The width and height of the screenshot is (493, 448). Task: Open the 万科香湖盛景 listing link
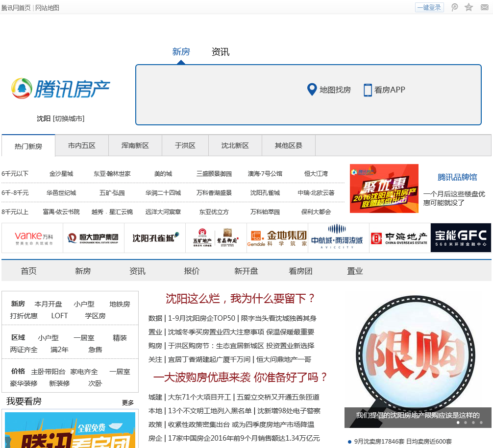click(214, 193)
